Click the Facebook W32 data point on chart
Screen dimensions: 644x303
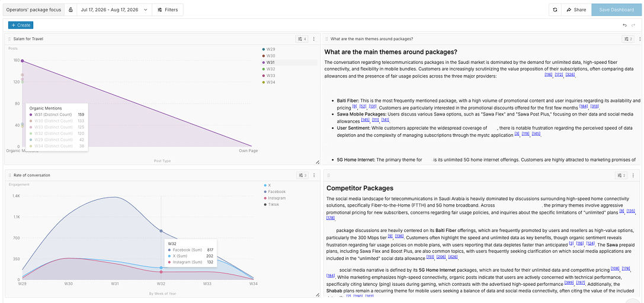point(161,231)
